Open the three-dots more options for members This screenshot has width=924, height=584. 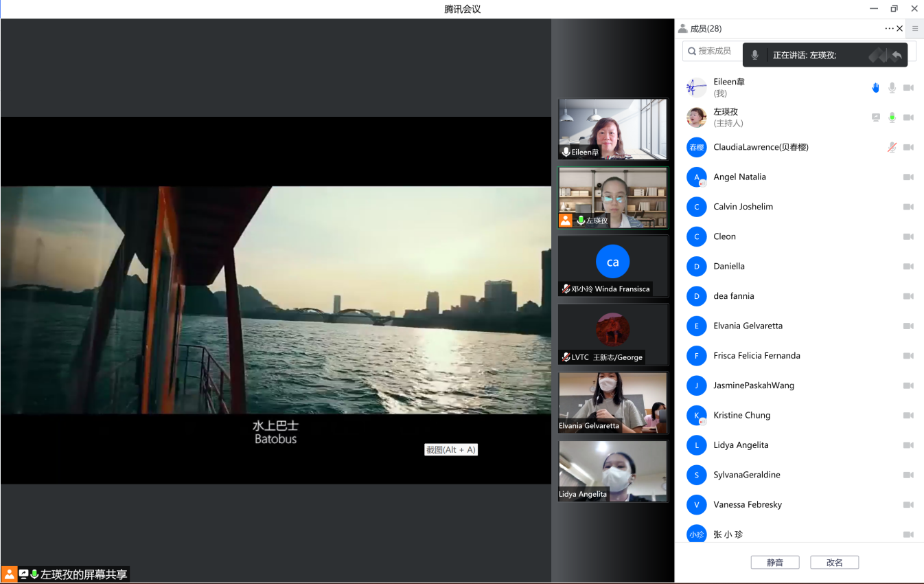[x=889, y=29]
